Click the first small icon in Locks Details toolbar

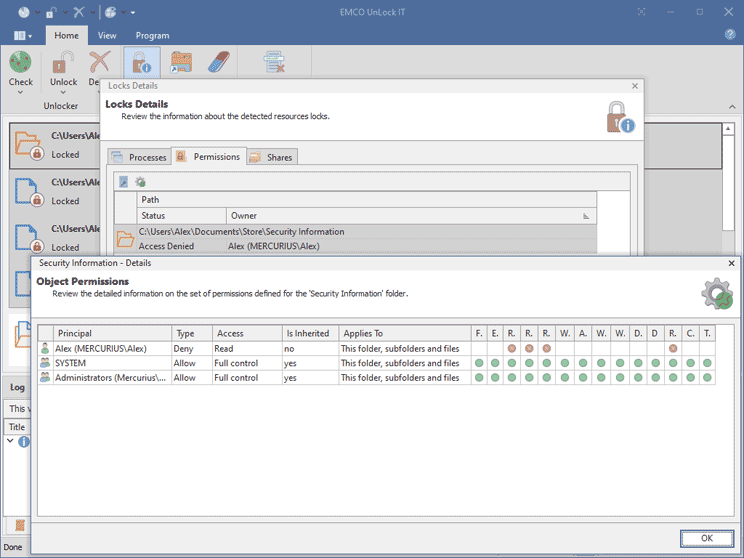pyautogui.click(x=123, y=181)
